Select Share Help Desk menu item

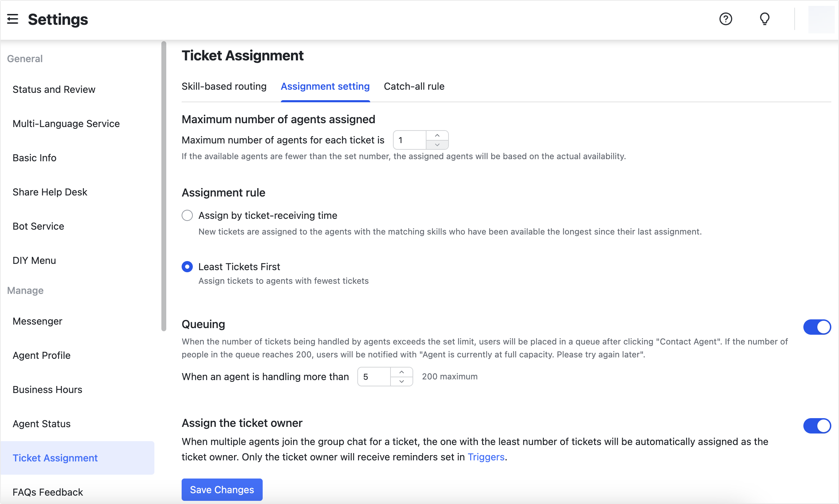pos(50,192)
